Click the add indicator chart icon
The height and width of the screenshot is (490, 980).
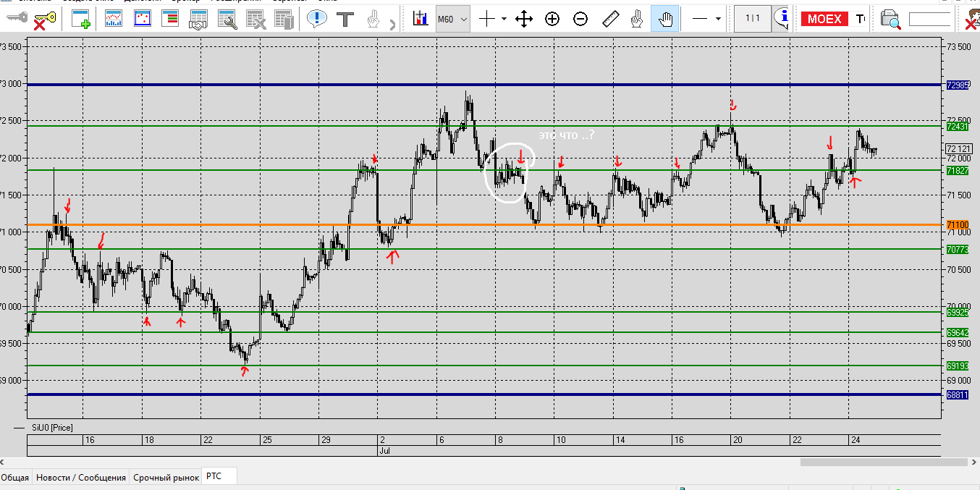[x=419, y=20]
